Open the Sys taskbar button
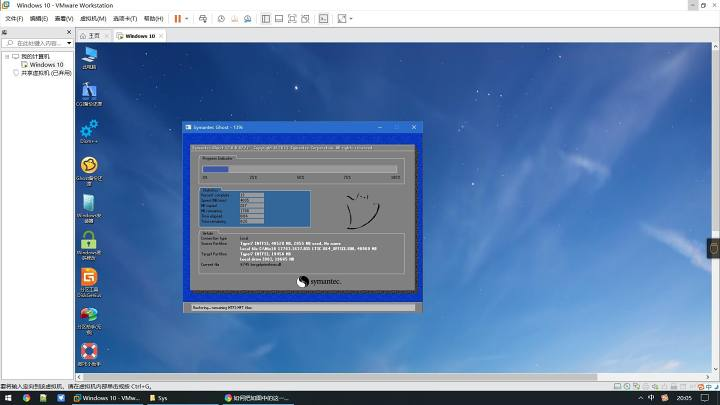Viewport: 720px width, 405px height. [x=158, y=398]
